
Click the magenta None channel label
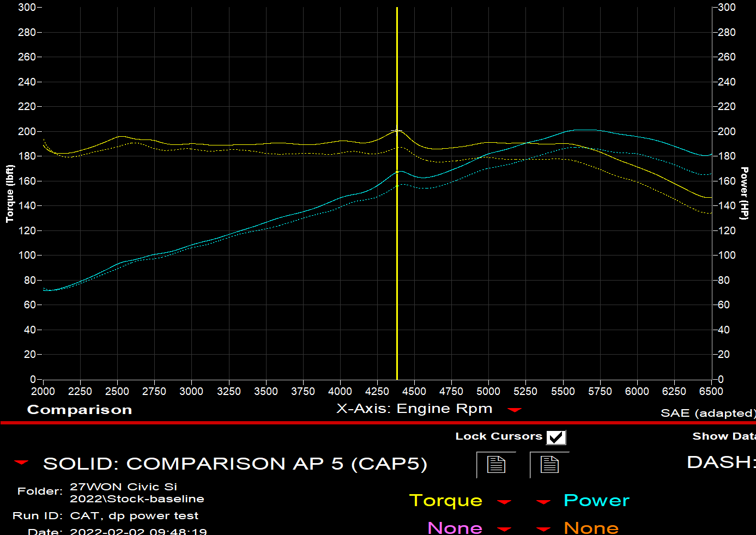coord(455,527)
